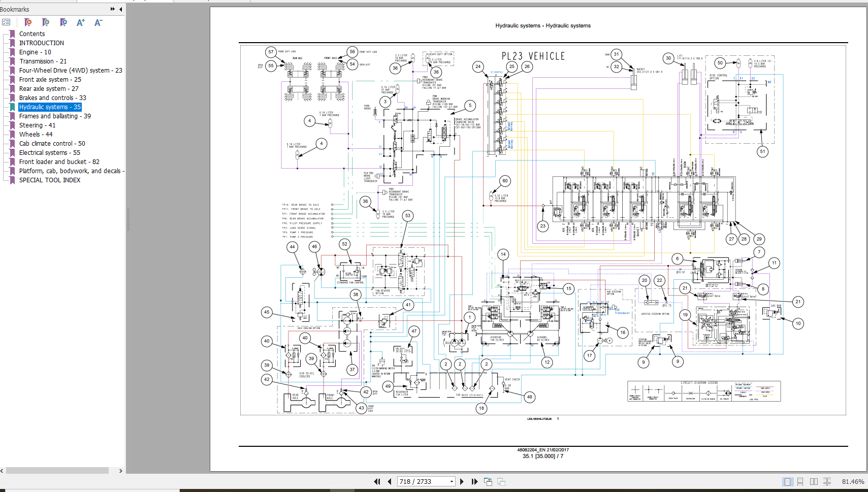This screenshot has width=868, height=492.
Task: Open the Electrical systems - 55 bookmark
Action: (49, 153)
